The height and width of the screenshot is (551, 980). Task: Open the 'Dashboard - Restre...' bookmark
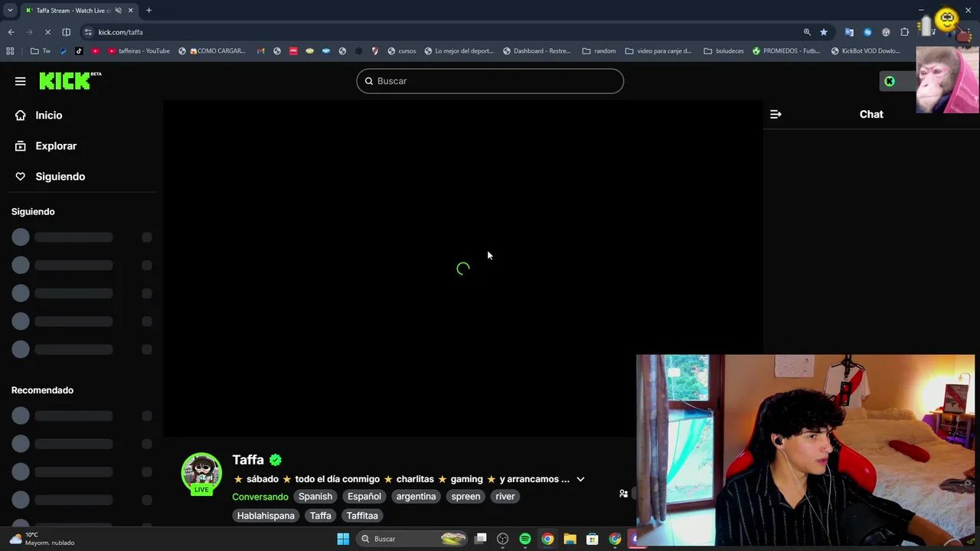coord(537,51)
